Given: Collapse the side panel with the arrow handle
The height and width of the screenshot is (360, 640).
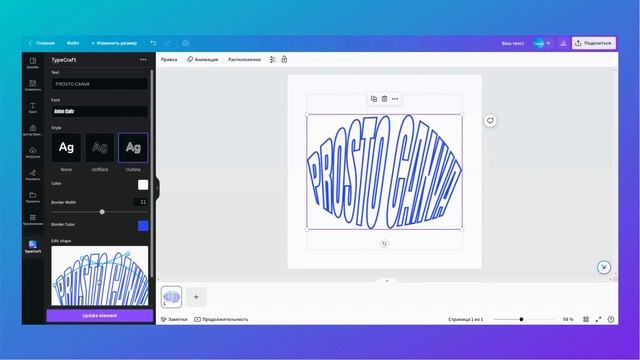Looking at the screenshot, I should pyautogui.click(x=157, y=188).
